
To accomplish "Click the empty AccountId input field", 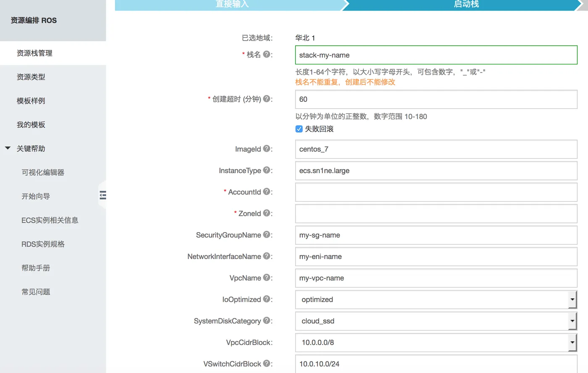I will point(436,192).
